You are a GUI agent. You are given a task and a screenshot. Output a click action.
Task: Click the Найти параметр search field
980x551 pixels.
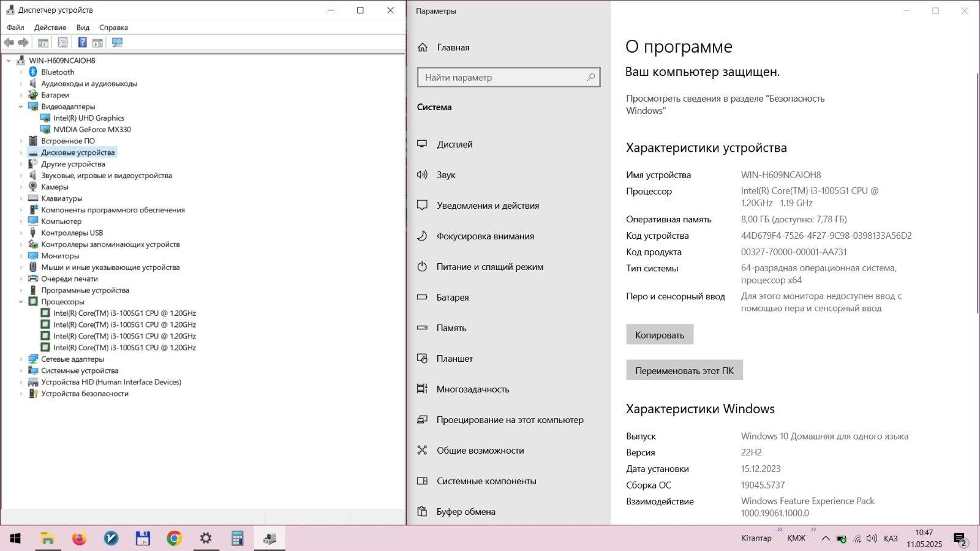coord(508,77)
